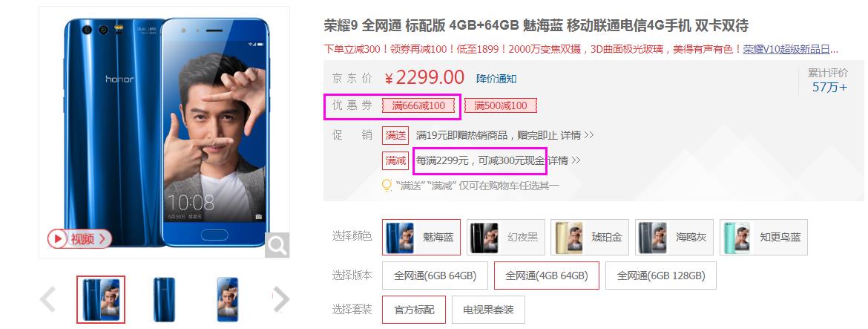Click the magnifier zoom icon on image
The image size is (868, 329).
coord(277,245)
